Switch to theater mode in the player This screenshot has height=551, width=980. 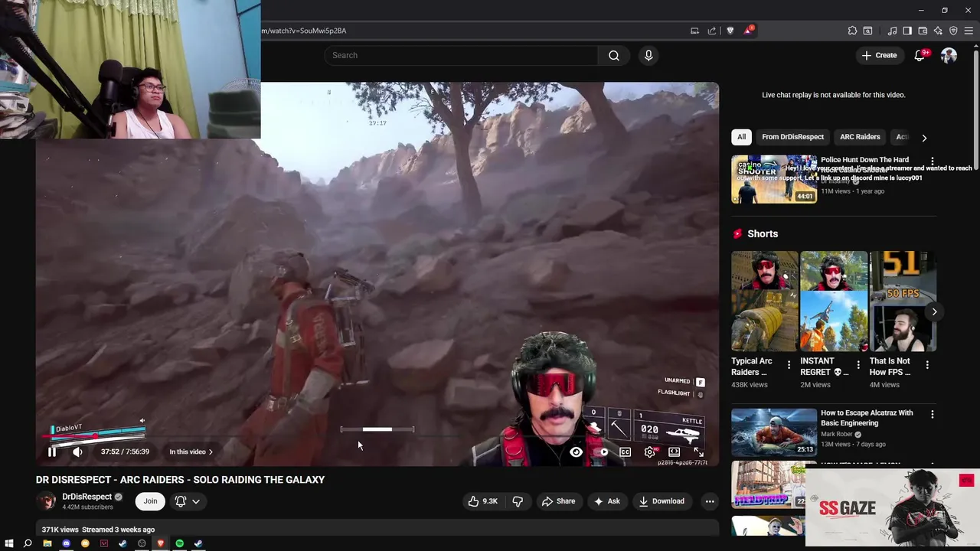(x=674, y=452)
